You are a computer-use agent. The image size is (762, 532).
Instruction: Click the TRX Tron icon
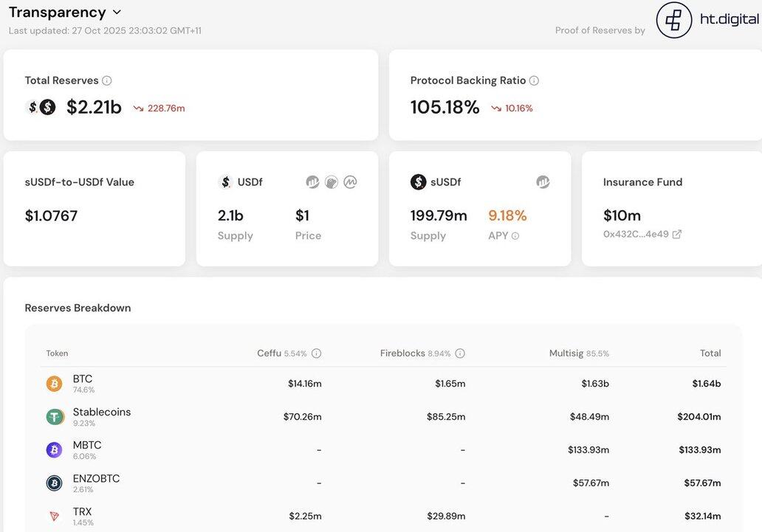pyautogui.click(x=55, y=517)
